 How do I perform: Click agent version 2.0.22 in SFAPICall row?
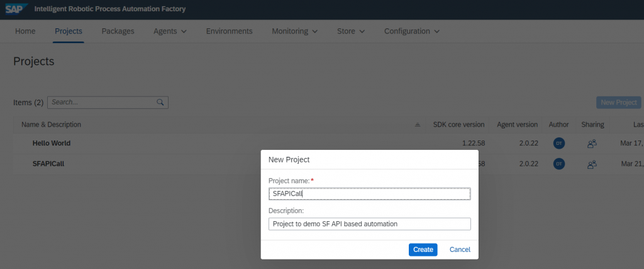coord(529,164)
